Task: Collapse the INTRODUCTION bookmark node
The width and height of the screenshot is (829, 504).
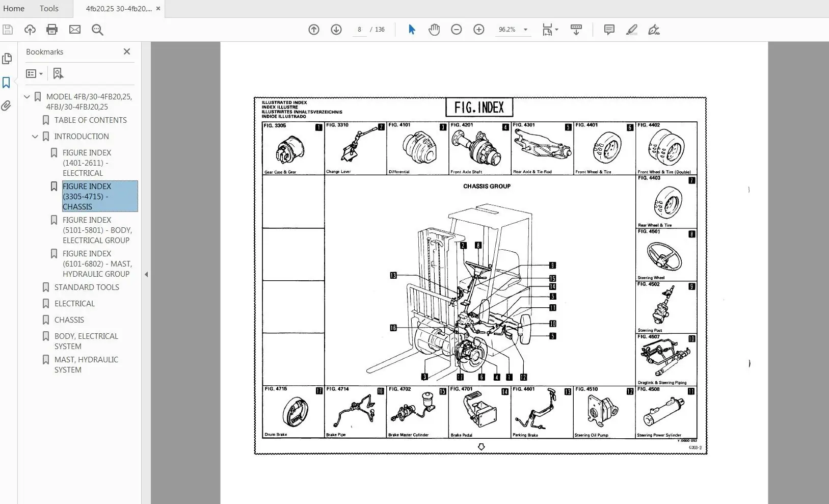Action: (x=35, y=137)
